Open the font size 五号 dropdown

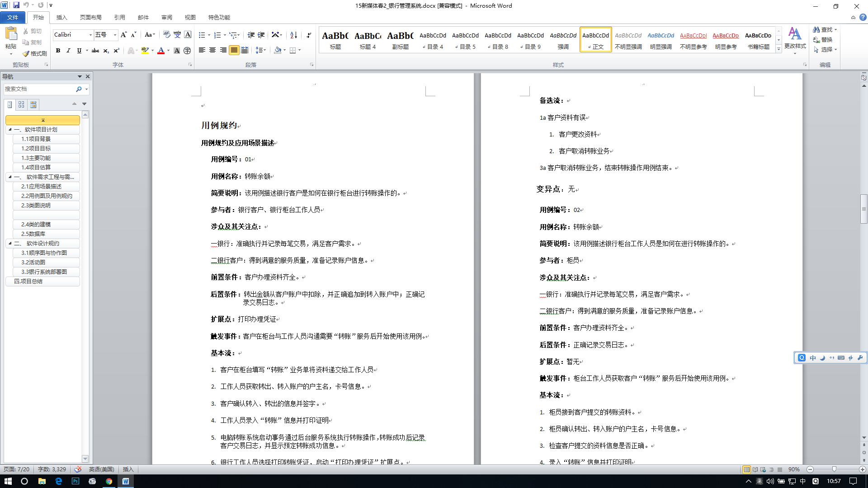(x=115, y=35)
